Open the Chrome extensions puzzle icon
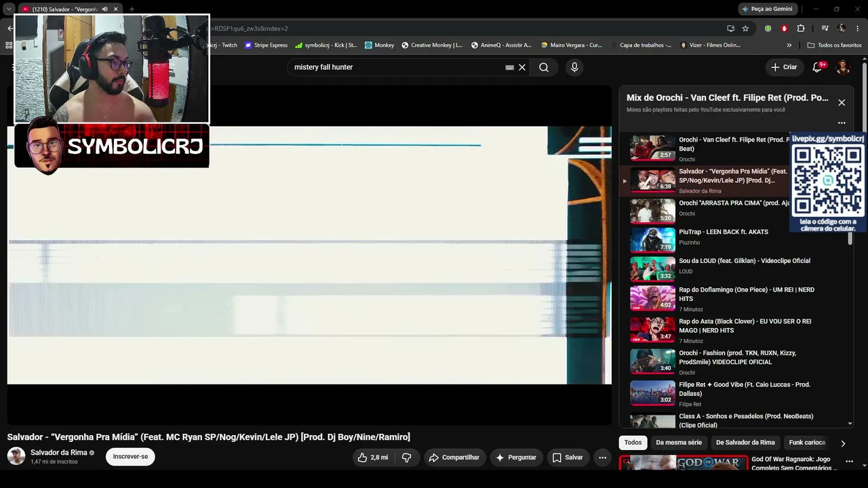 tap(801, 28)
